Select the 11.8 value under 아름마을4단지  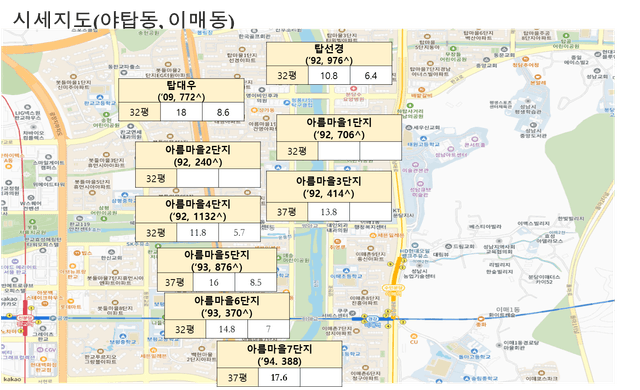[x=198, y=233]
